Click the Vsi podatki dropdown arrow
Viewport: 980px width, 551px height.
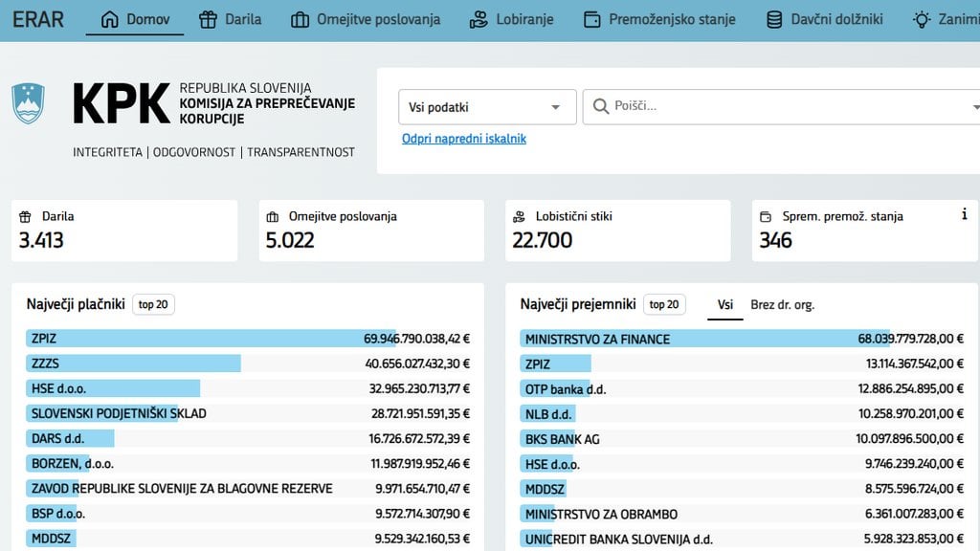click(x=555, y=107)
